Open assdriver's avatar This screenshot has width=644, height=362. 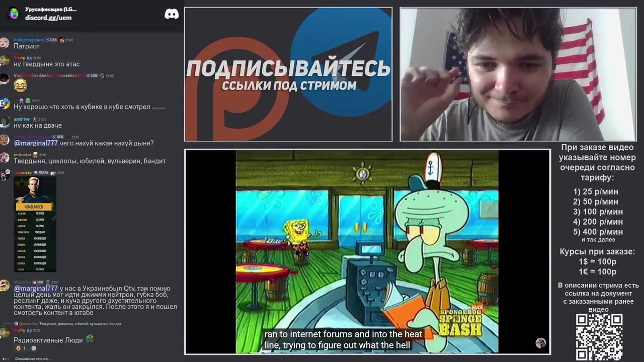click(x=5, y=122)
